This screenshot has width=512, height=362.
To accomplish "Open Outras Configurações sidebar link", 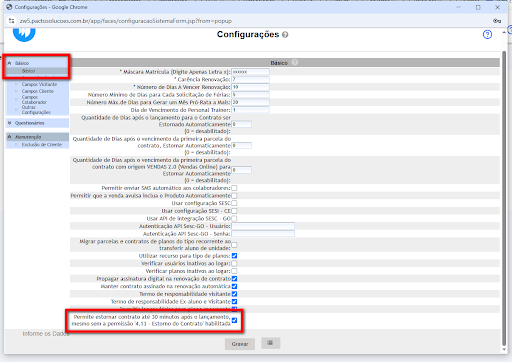I will (x=36, y=110).
